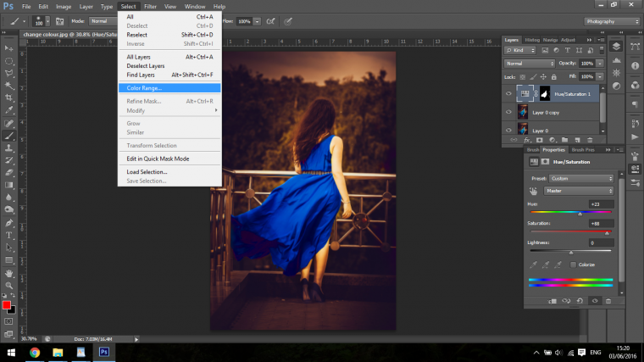Choose All Layers from Select menu
The image size is (644, 362).
[169, 57]
